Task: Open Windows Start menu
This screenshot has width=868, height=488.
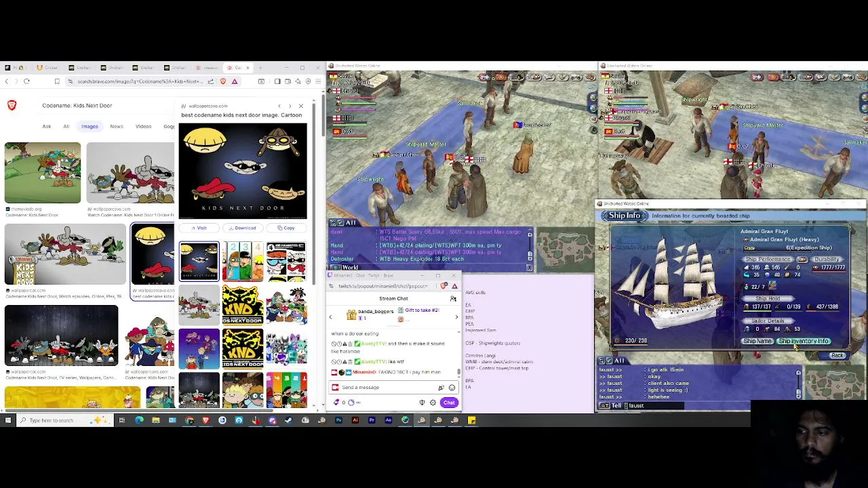Action: click(7, 420)
